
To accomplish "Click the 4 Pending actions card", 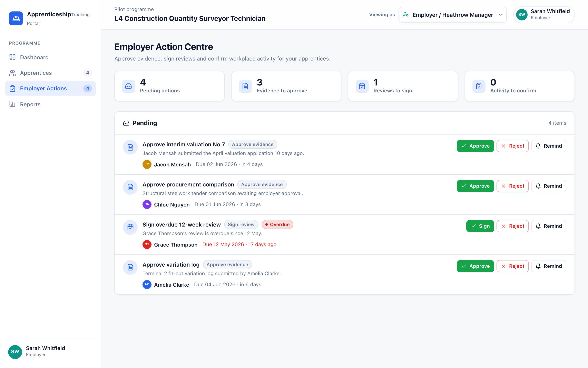I will pos(169,86).
